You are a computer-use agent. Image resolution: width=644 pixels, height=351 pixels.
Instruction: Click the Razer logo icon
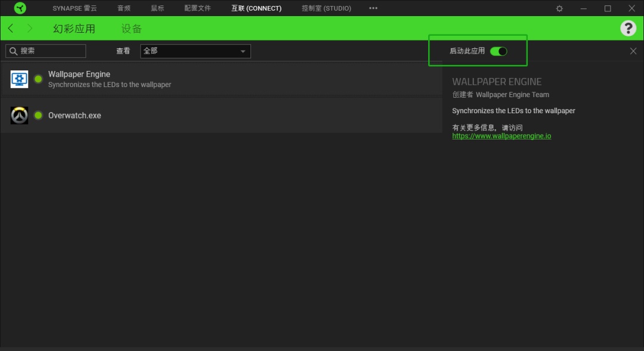(20, 8)
